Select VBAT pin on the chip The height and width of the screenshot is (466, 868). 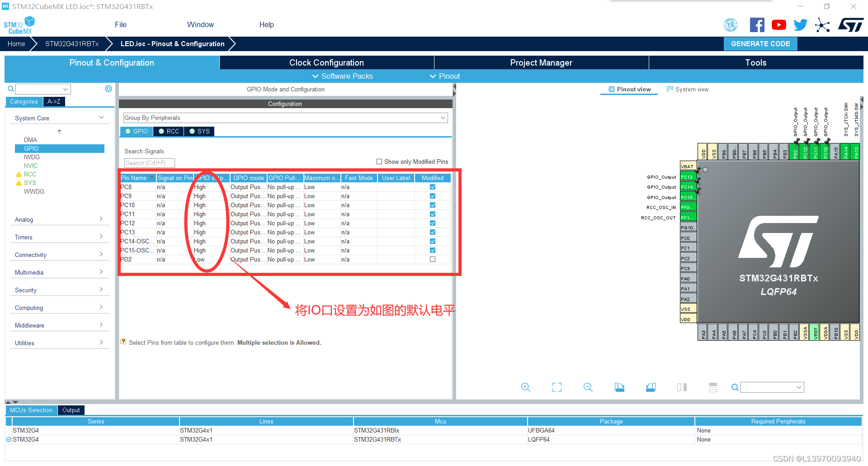[x=688, y=166]
